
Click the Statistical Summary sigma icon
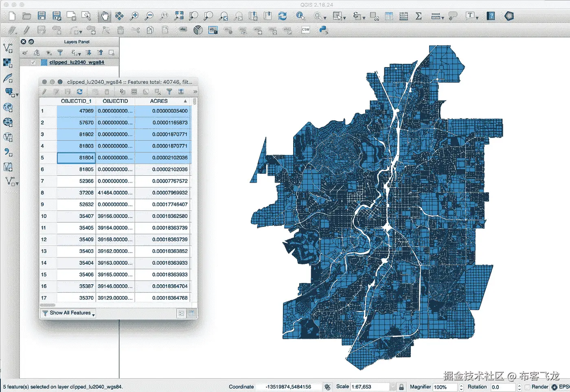[x=419, y=16]
